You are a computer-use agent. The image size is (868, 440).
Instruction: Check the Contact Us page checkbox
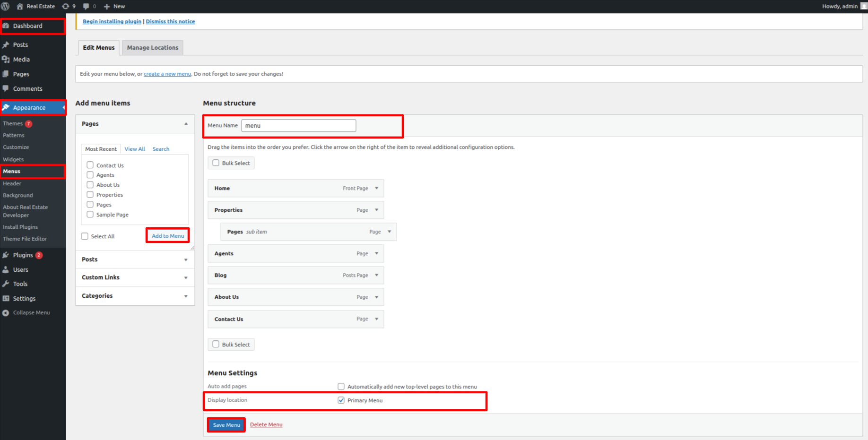90,165
